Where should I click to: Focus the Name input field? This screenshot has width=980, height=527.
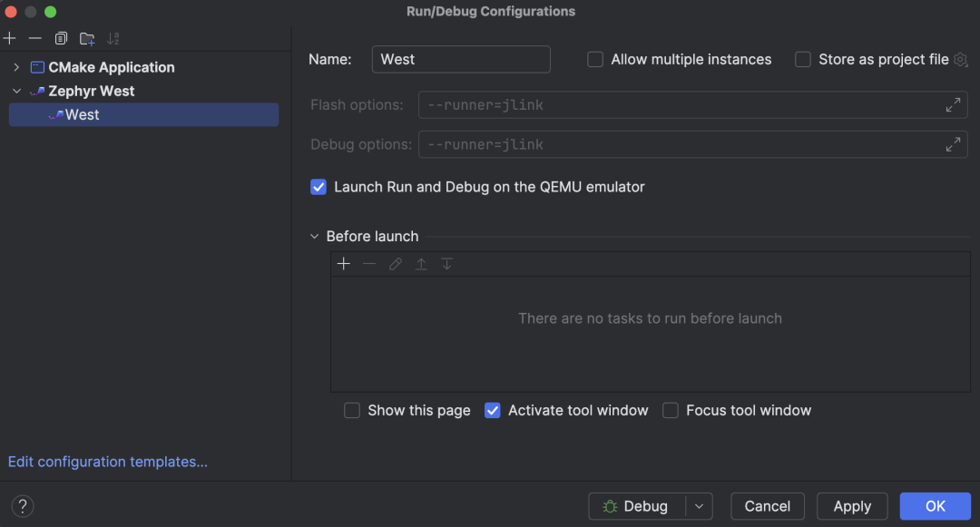click(x=461, y=59)
